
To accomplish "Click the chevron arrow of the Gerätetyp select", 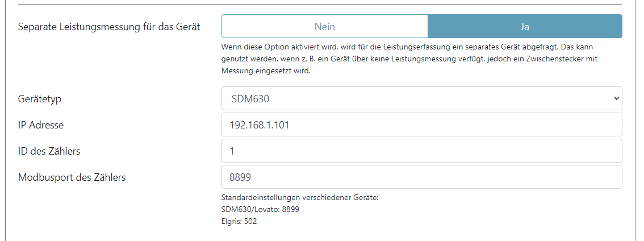I will point(617,98).
